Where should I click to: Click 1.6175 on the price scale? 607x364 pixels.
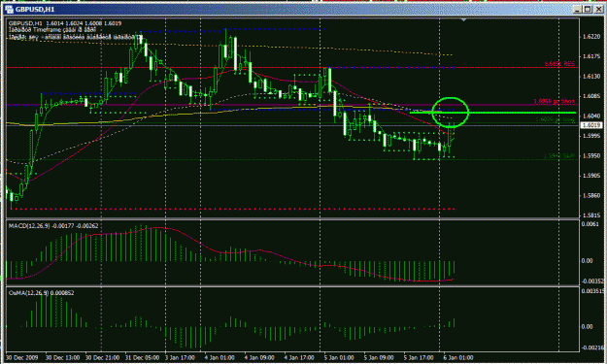pyautogui.click(x=591, y=56)
